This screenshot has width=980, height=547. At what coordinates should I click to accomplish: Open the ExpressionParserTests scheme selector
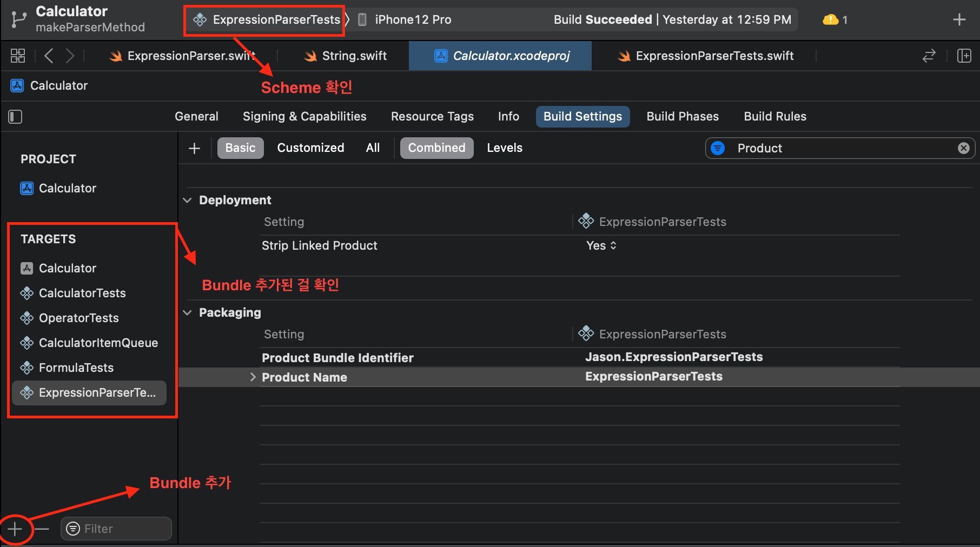click(267, 20)
